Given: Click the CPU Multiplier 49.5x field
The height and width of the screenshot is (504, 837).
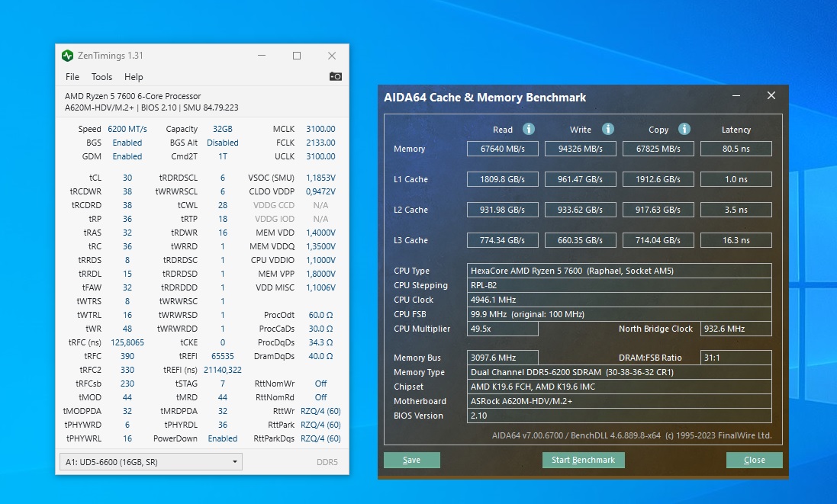Looking at the screenshot, I should pos(502,329).
